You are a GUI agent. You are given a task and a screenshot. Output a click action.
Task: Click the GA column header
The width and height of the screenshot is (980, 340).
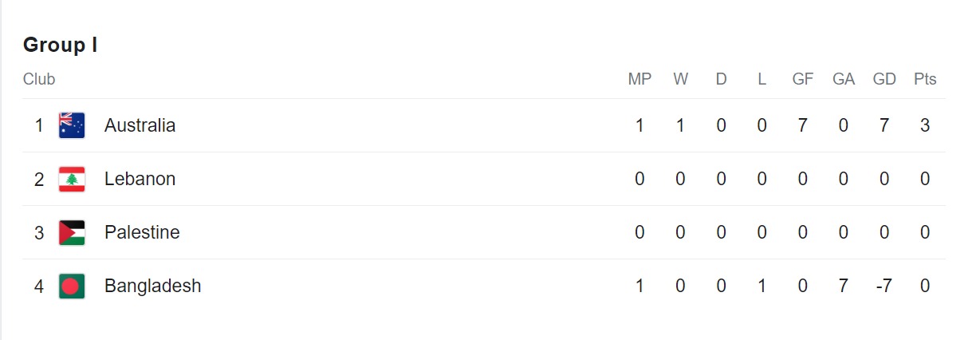pyautogui.click(x=844, y=79)
